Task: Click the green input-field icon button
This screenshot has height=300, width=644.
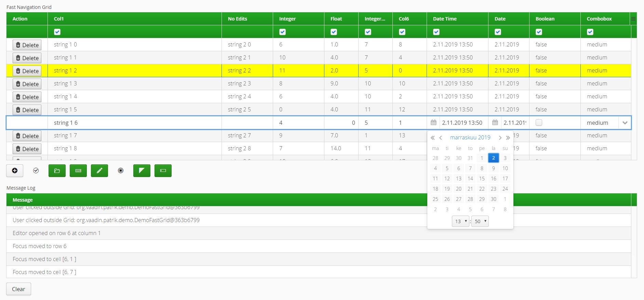Action: coord(163,171)
